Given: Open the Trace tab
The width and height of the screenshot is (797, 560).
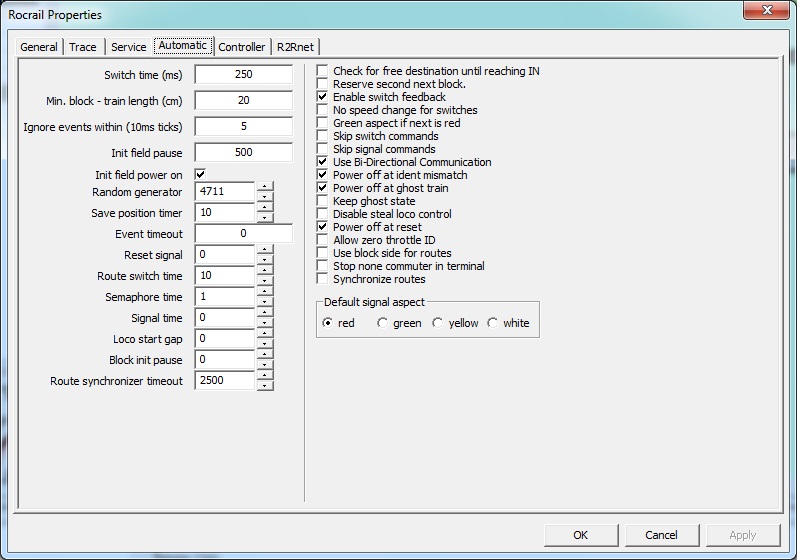Looking at the screenshot, I should (83, 47).
